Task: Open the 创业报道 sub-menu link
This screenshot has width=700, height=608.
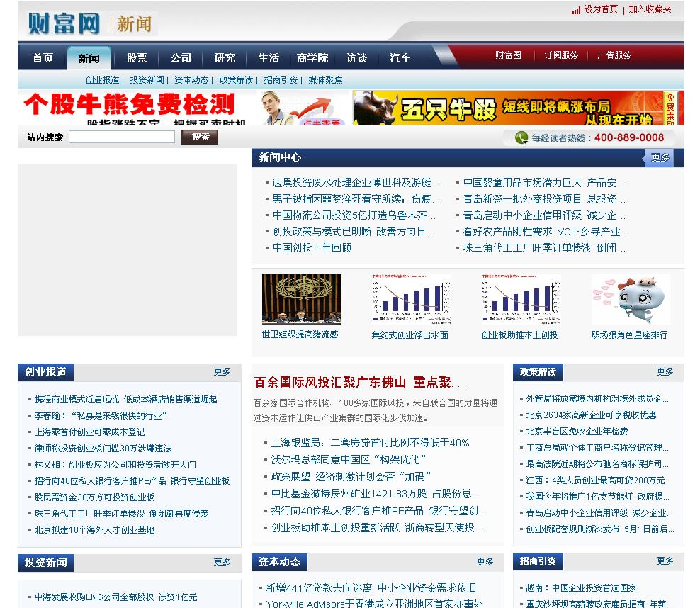Action: [x=102, y=80]
